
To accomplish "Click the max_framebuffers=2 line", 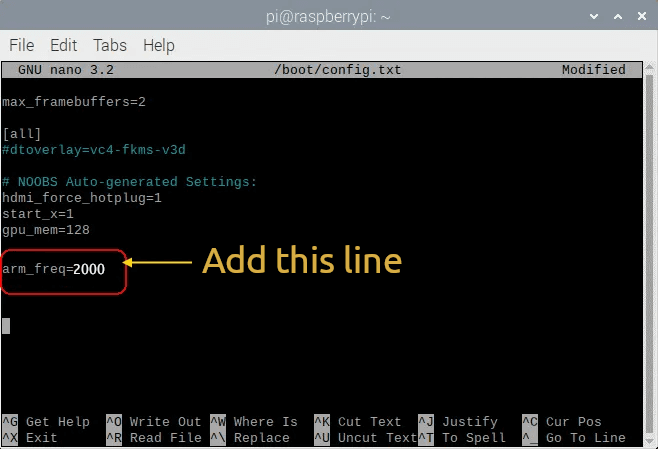I will point(75,102).
